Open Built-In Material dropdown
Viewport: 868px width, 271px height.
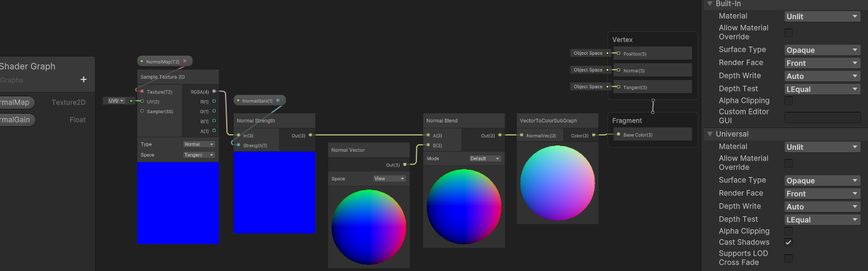tap(822, 17)
